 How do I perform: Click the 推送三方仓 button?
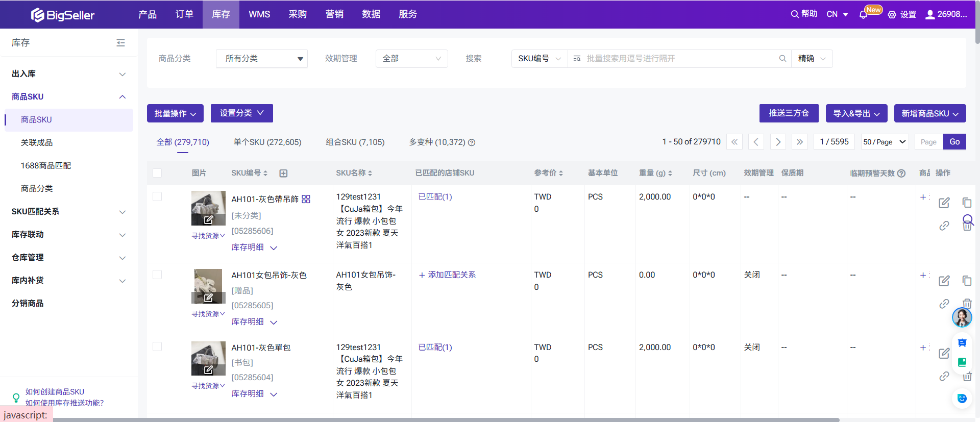pyautogui.click(x=789, y=113)
